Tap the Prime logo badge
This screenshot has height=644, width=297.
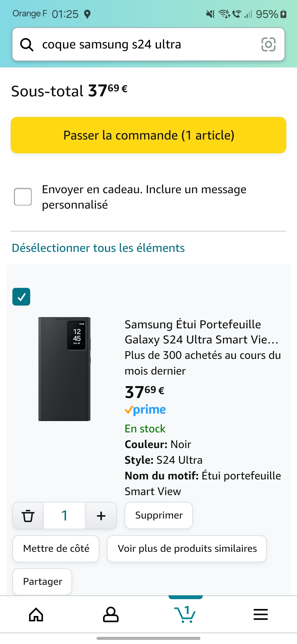click(145, 410)
